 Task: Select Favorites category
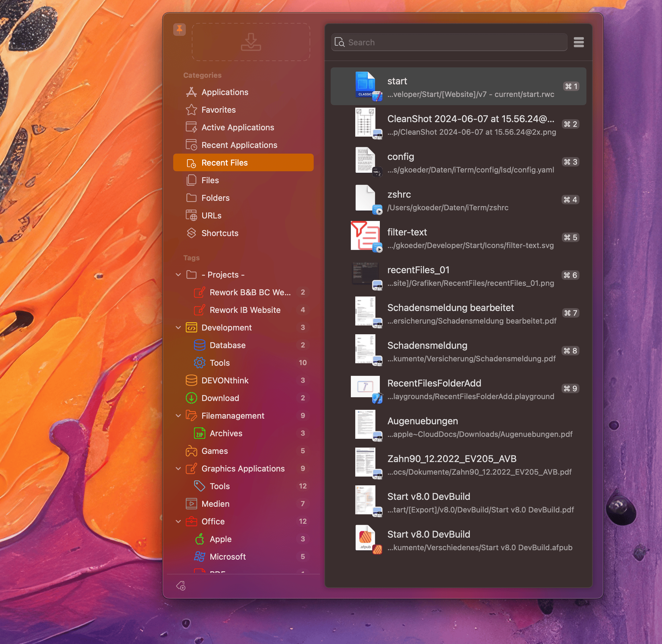(x=243, y=110)
